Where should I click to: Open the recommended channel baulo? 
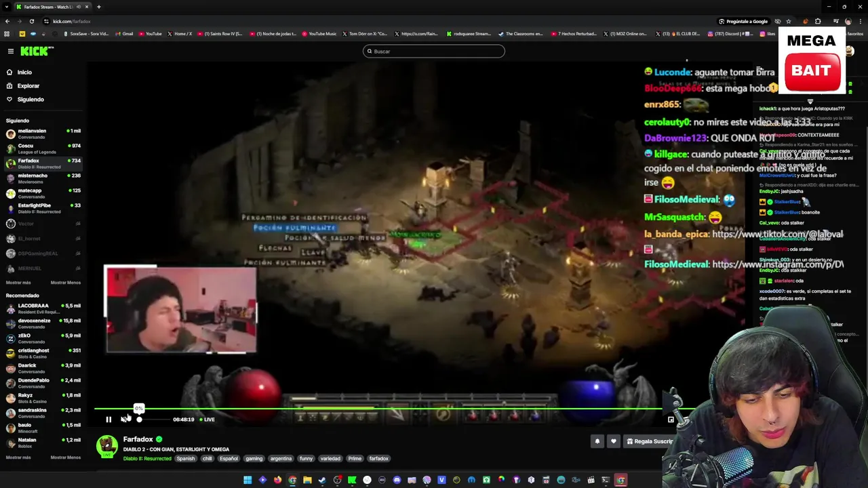[x=43, y=428]
